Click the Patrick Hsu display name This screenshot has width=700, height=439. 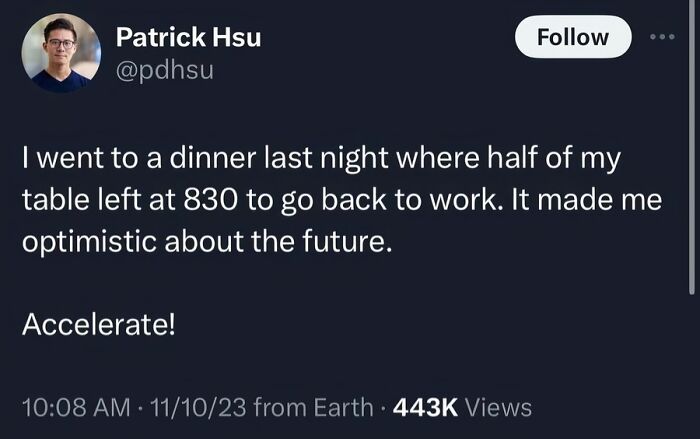coord(188,37)
